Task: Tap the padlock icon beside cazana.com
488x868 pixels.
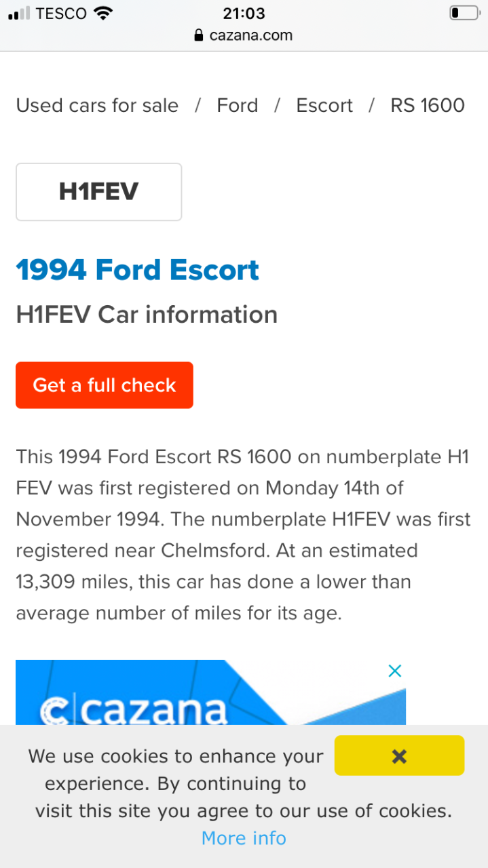Action: (199, 35)
